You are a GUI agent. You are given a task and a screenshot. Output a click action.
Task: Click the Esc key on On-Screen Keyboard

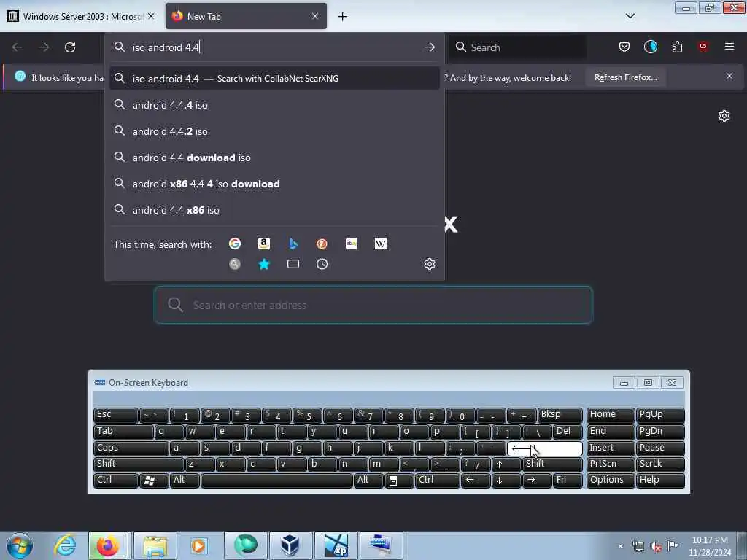(x=116, y=415)
